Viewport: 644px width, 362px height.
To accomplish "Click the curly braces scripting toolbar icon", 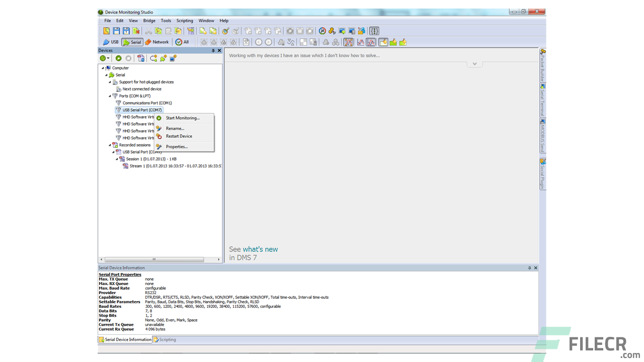I will [x=374, y=31].
